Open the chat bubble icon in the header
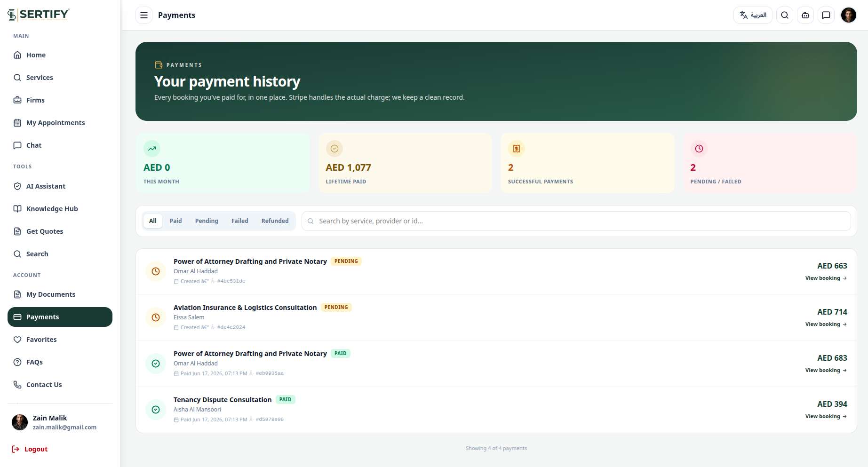The height and width of the screenshot is (467, 868). coord(826,15)
